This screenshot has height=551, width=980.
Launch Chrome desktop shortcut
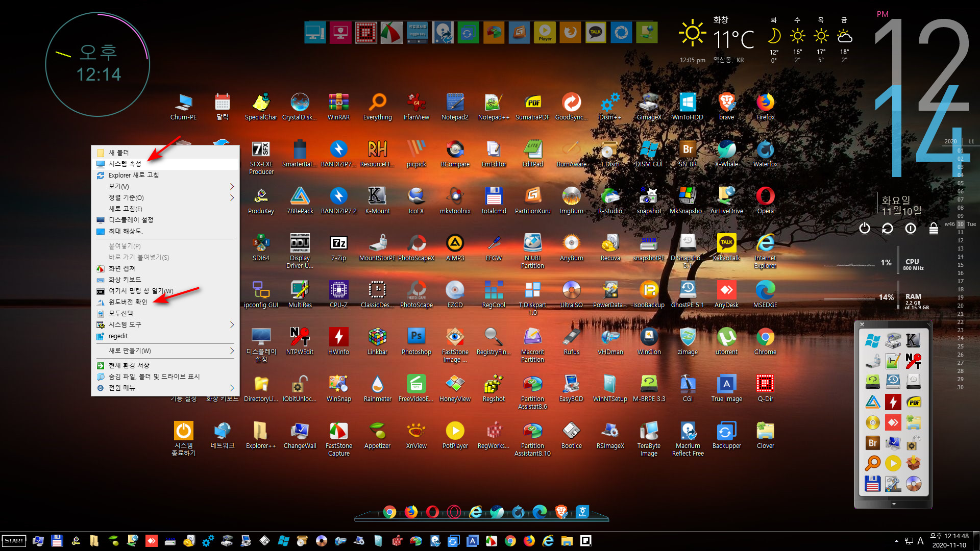tap(765, 341)
